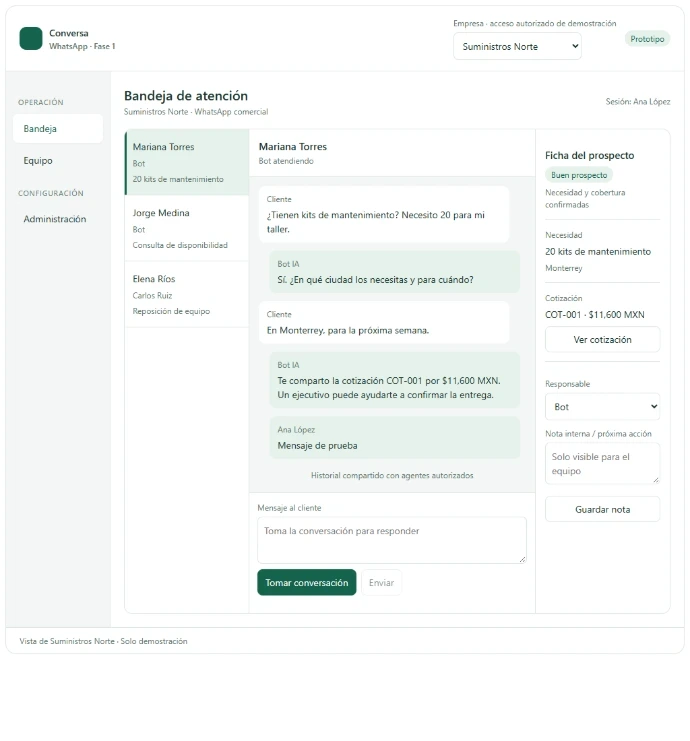Screen dimensions: 690x741
Task: Click '20 kits de mantenimiento' in prospect panel
Action: (x=598, y=251)
